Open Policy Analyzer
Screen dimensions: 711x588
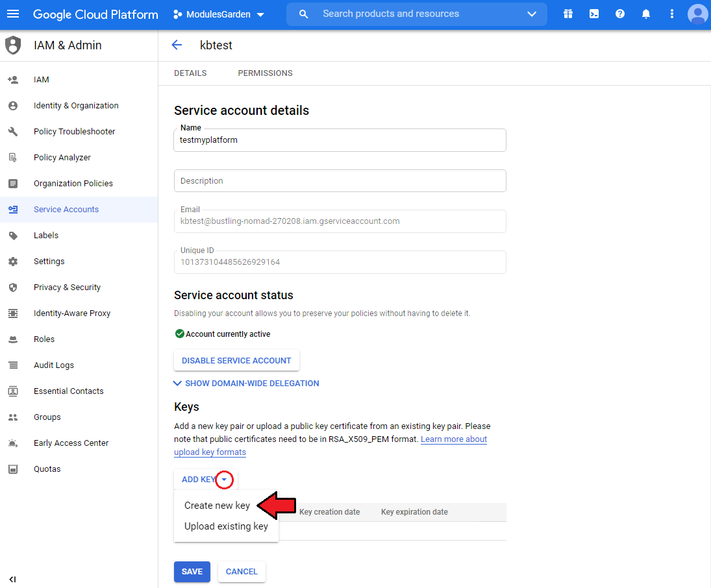coord(62,157)
